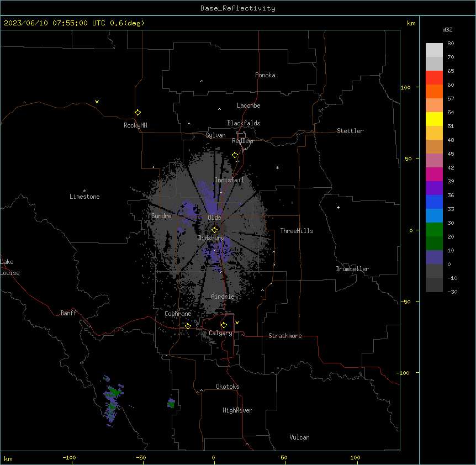Click the km unit label at the horizontal axis start
Screen dimensions: 476x465
click(8, 459)
